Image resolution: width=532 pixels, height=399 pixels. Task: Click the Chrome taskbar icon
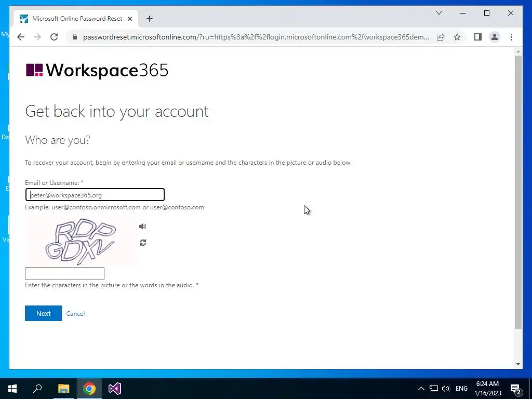tap(89, 389)
